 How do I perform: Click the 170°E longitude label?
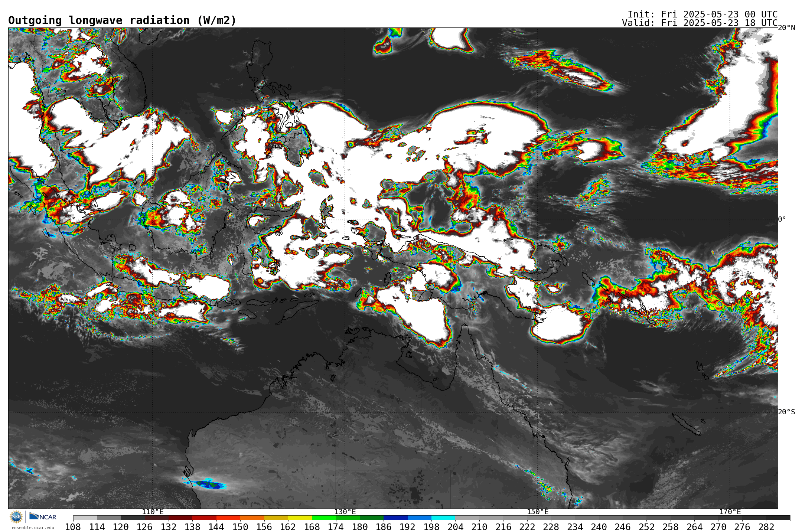(730, 512)
